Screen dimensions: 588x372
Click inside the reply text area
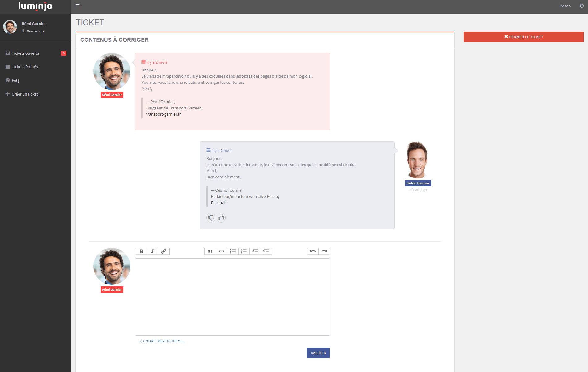tap(232, 297)
